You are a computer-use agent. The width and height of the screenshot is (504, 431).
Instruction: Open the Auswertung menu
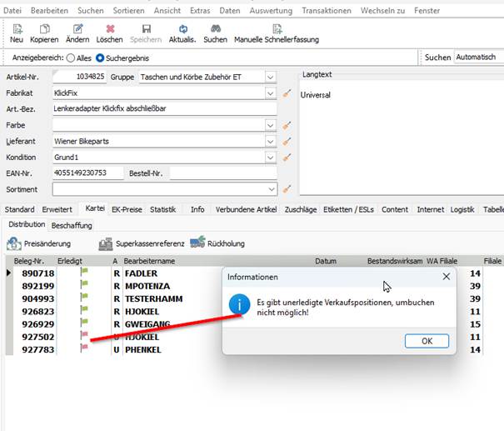point(271,11)
